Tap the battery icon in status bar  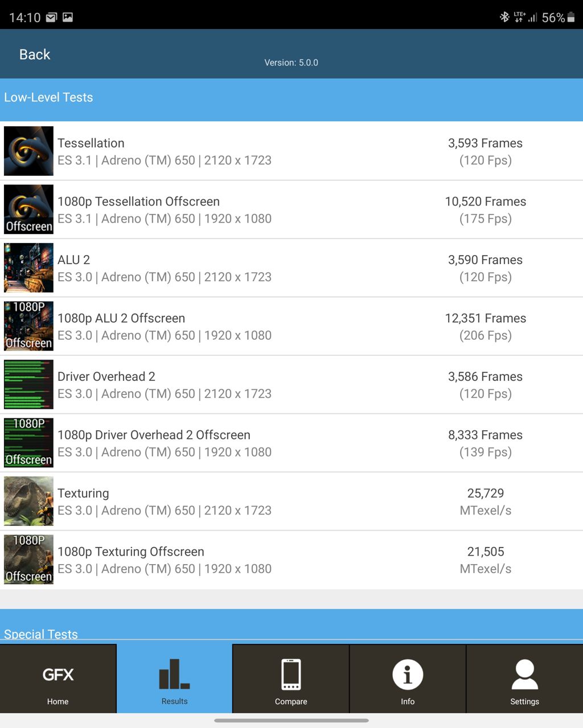[570, 18]
